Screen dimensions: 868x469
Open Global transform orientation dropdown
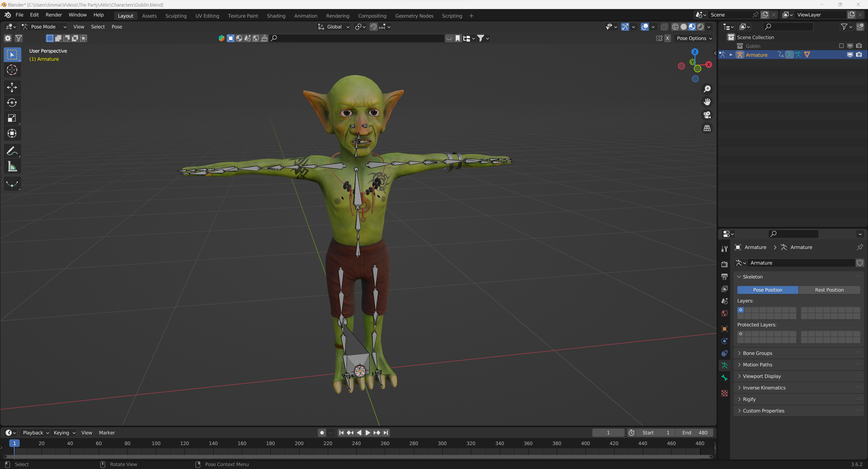click(x=334, y=27)
